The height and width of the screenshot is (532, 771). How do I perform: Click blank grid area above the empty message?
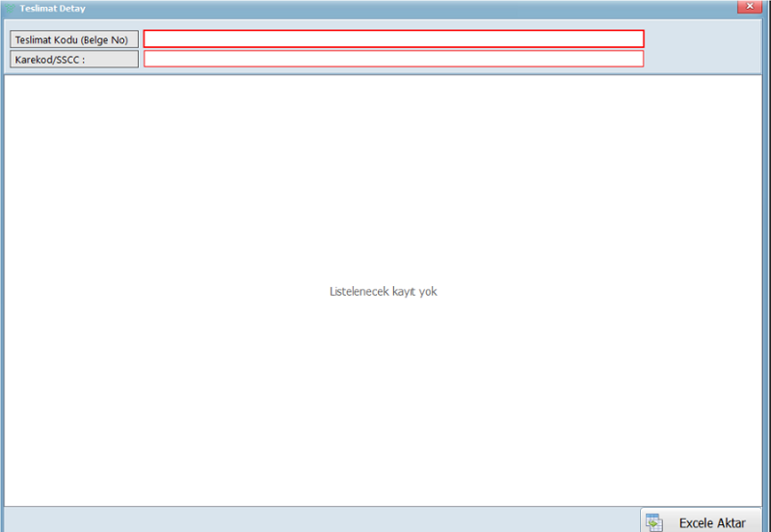pos(385,173)
